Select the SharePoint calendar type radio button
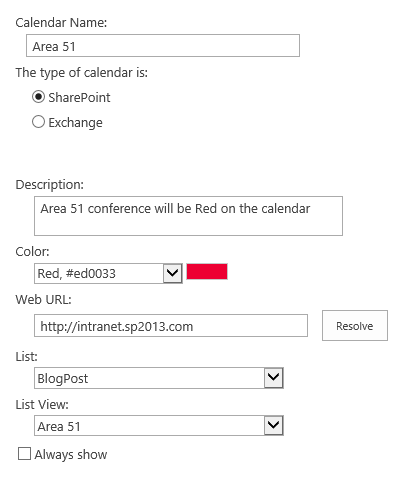This screenshot has height=483, width=414. click(x=38, y=97)
